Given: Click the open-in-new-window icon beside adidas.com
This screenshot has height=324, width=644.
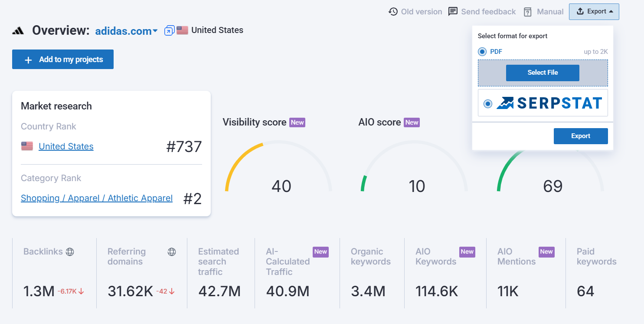Looking at the screenshot, I should [x=169, y=30].
